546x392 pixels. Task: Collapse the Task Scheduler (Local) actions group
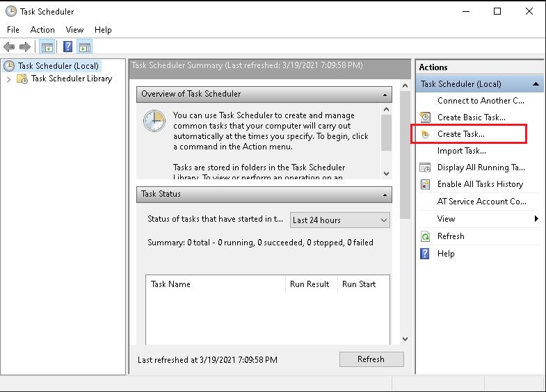(536, 84)
